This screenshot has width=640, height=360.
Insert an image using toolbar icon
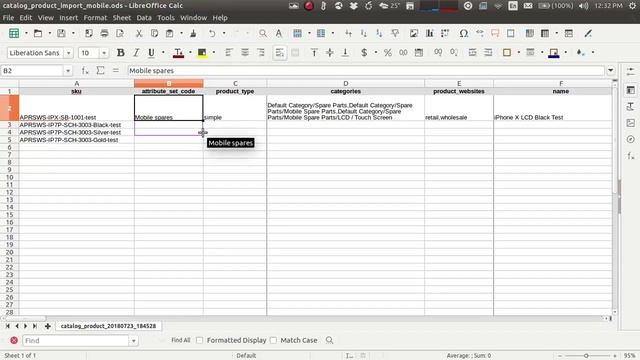414,33
